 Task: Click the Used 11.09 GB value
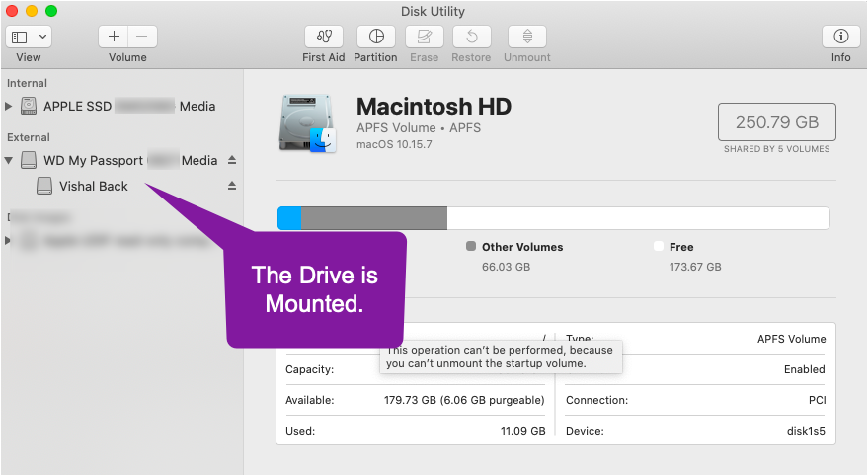point(523,431)
